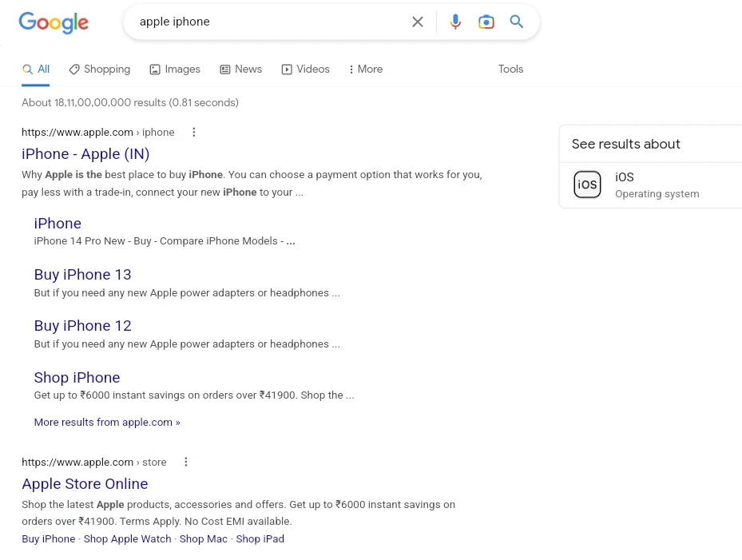This screenshot has width=742, height=560.
Task: Open 'Buy iPhone 12' sitelink
Action: pos(83,326)
